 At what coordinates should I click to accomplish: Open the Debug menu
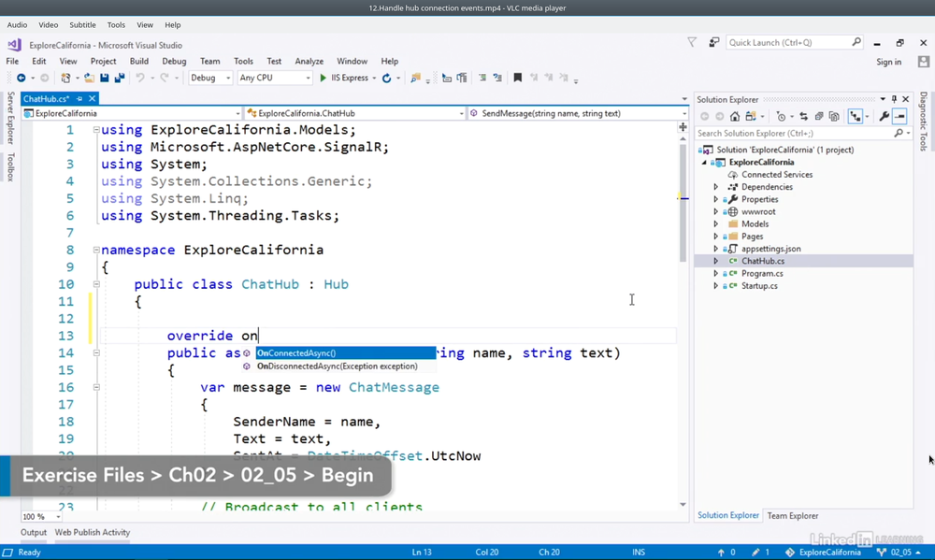tap(174, 62)
